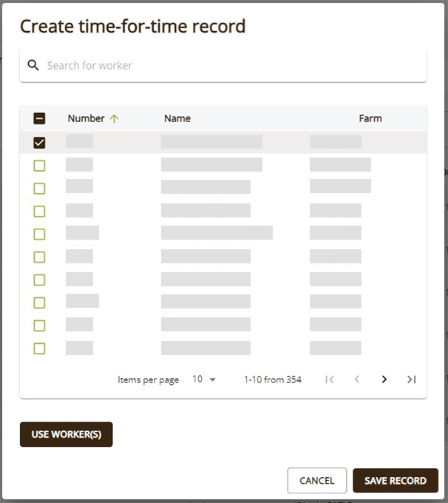Select the third worker row checkbox
The width and height of the screenshot is (448, 503).
[39, 189]
